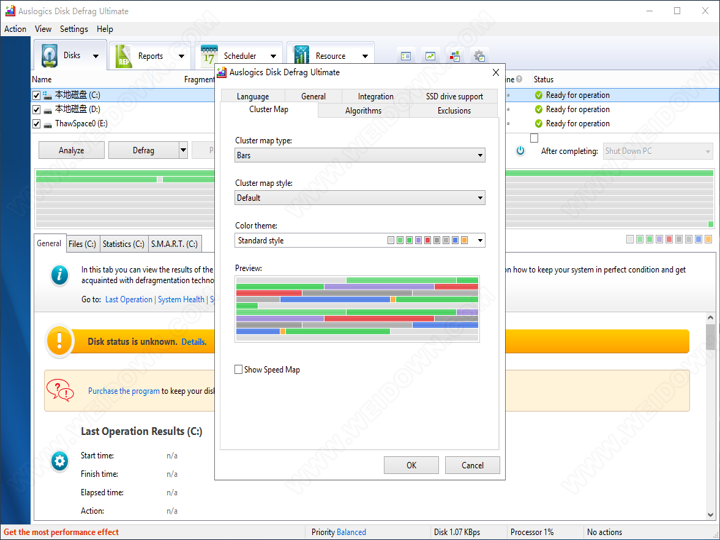Image resolution: width=720 pixels, height=540 pixels.
Task: Click OK in the settings dialog
Action: [x=411, y=465]
